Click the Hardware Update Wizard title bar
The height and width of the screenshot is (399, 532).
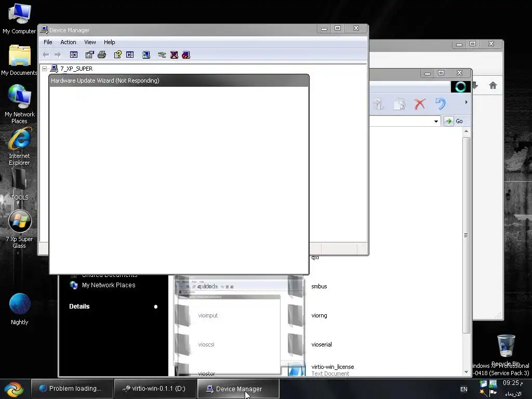[179, 81]
